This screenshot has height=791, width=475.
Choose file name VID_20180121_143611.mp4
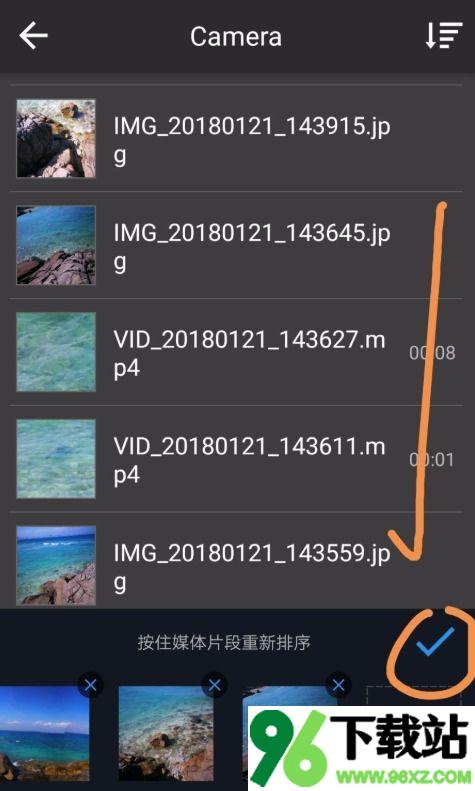click(x=250, y=460)
